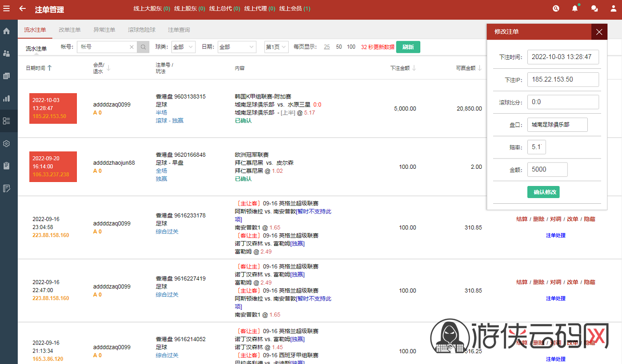Open the members icon in sidebar

[7, 53]
